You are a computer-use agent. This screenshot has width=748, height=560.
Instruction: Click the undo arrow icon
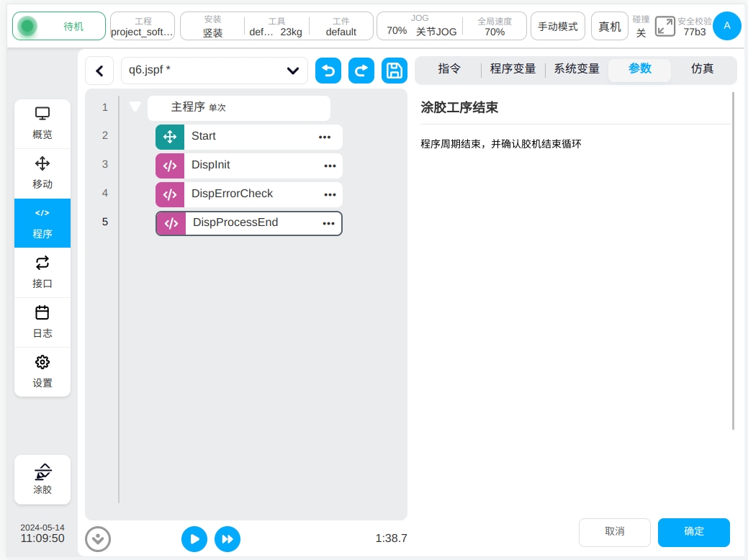328,71
